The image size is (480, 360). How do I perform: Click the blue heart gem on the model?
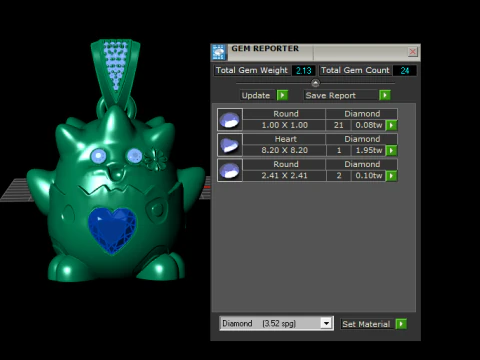pyautogui.click(x=112, y=230)
